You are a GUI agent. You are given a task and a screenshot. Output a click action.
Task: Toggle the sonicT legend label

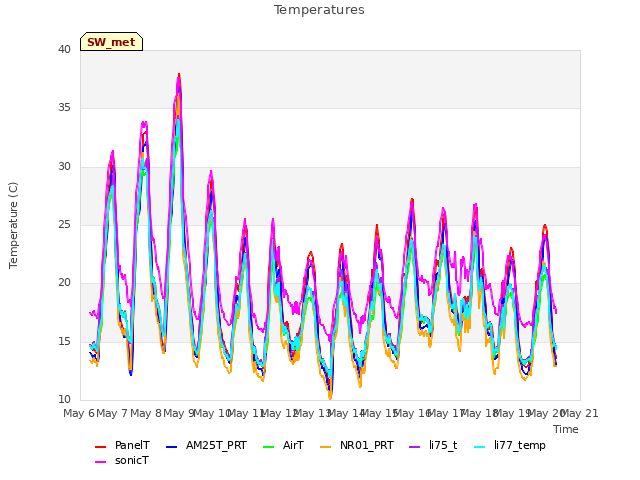point(132,460)
